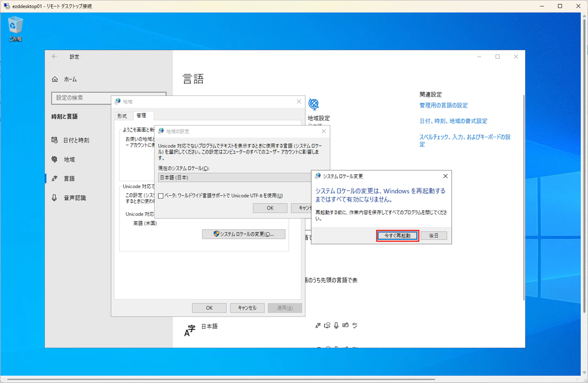Select 日付と時刻 in the Settings sidebar

pyautogui.click(x=70, y=140)
